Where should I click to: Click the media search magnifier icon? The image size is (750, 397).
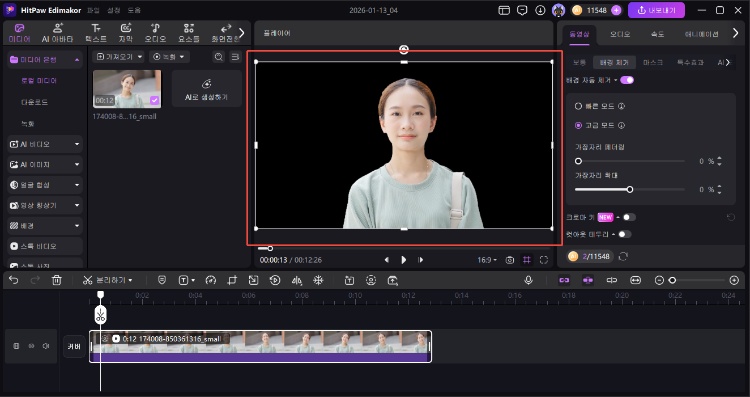pyautogui.click(x=219, y=57)
